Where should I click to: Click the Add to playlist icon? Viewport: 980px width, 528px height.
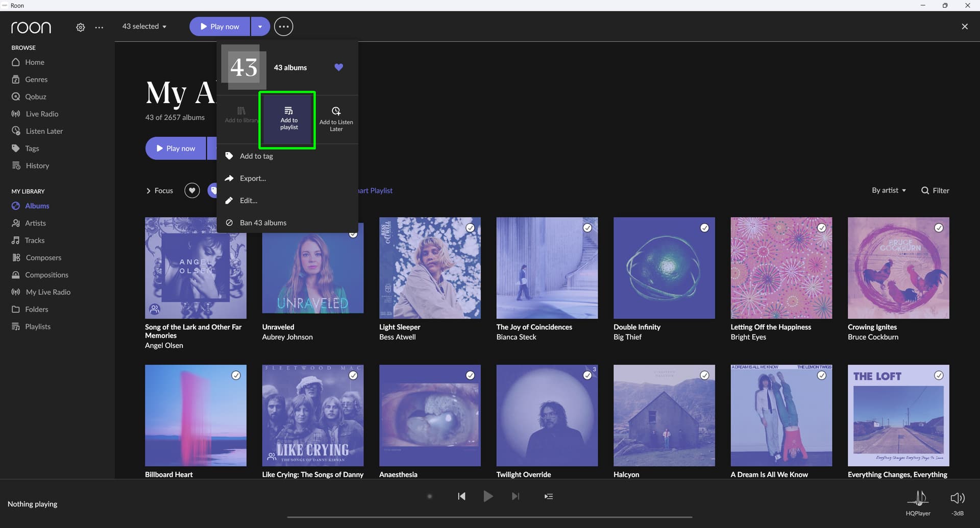click(288, 111)
